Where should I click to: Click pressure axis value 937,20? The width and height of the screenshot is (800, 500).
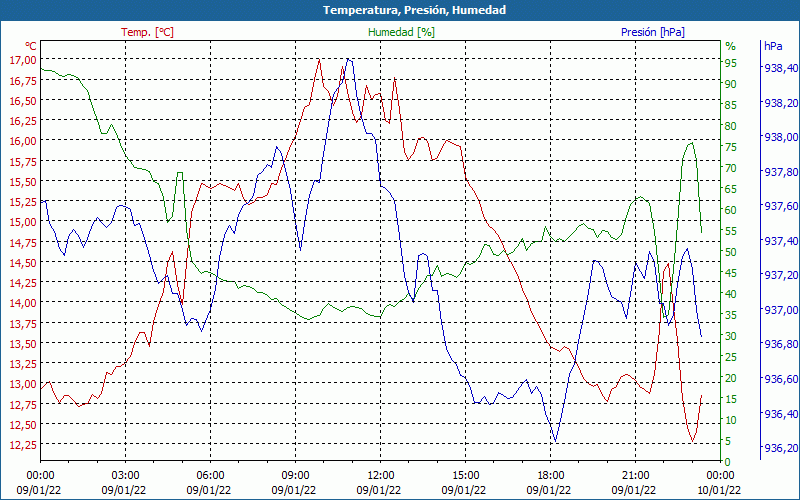781,276
